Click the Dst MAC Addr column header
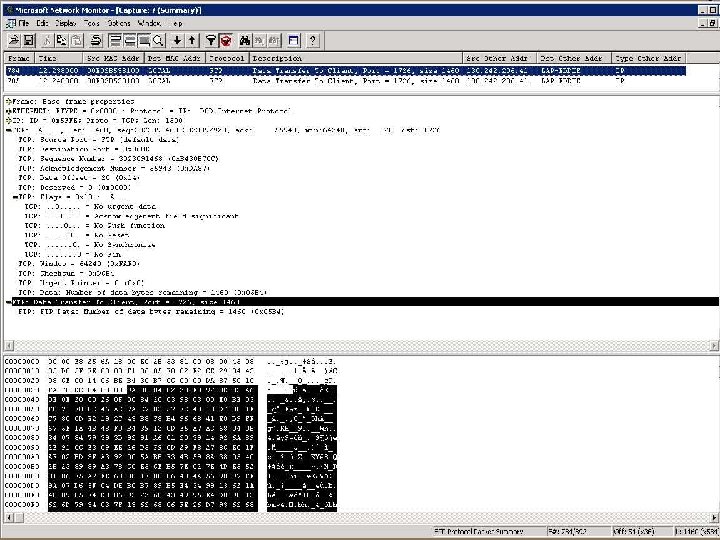 (174, 58)
